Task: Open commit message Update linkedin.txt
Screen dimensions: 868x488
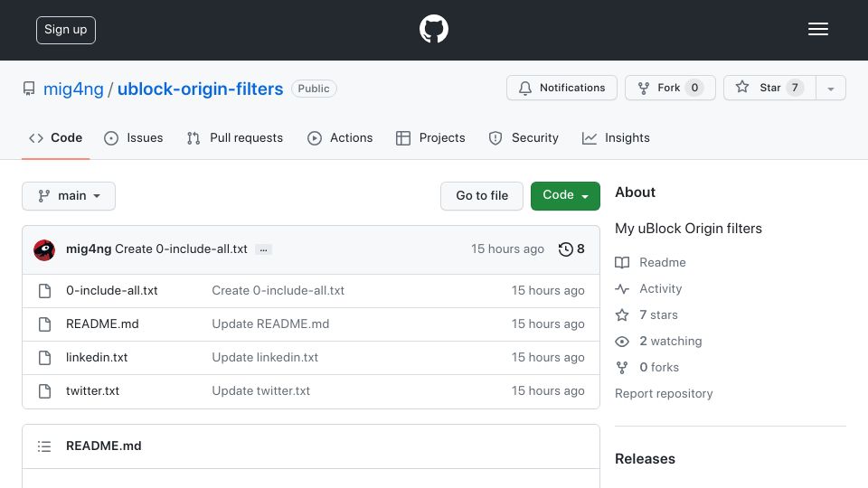Action: coord(265,358)
